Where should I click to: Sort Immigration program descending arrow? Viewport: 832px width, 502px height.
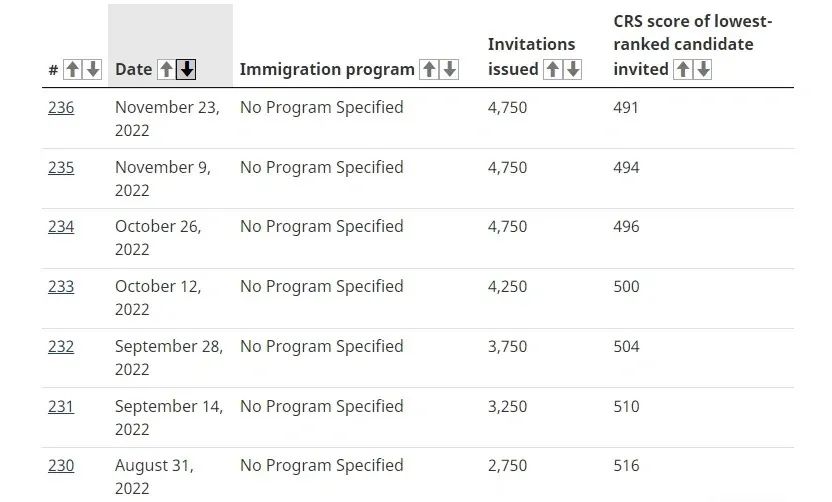449,69
